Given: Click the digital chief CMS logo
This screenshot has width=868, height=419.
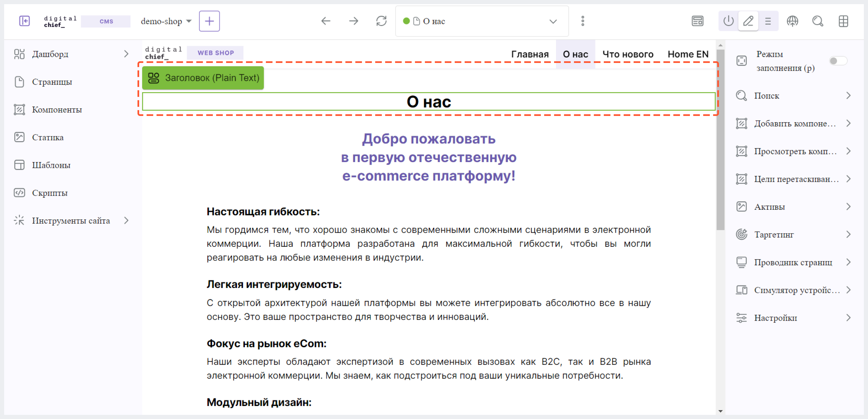Looking at the screenshot, I should 60,21.
